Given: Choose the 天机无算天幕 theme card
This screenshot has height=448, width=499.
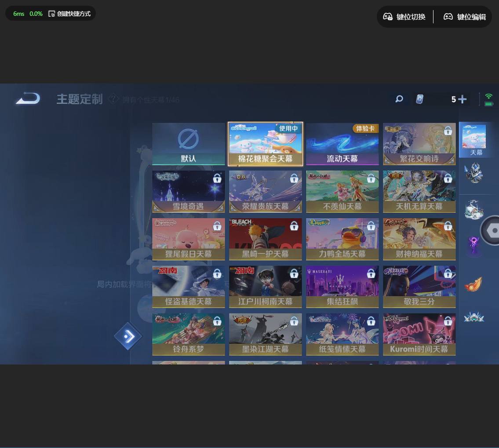Looking at the screenshot, I should tap(419, 192).
